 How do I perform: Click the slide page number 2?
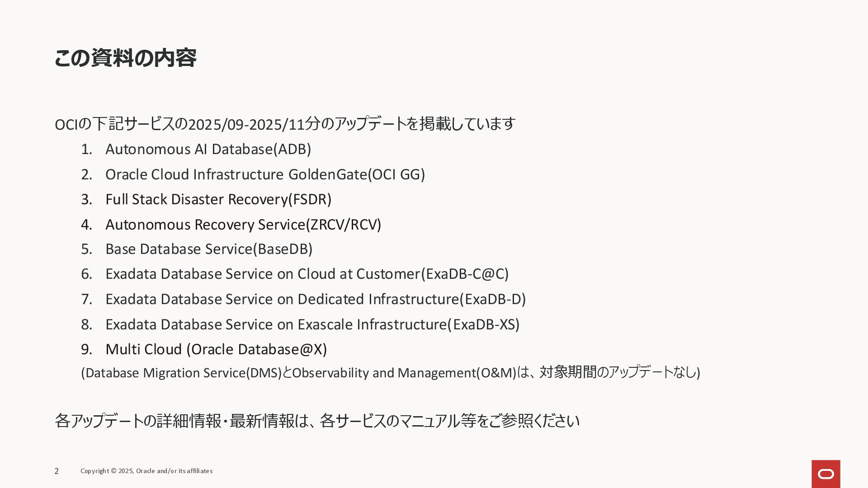click(57, 471)
